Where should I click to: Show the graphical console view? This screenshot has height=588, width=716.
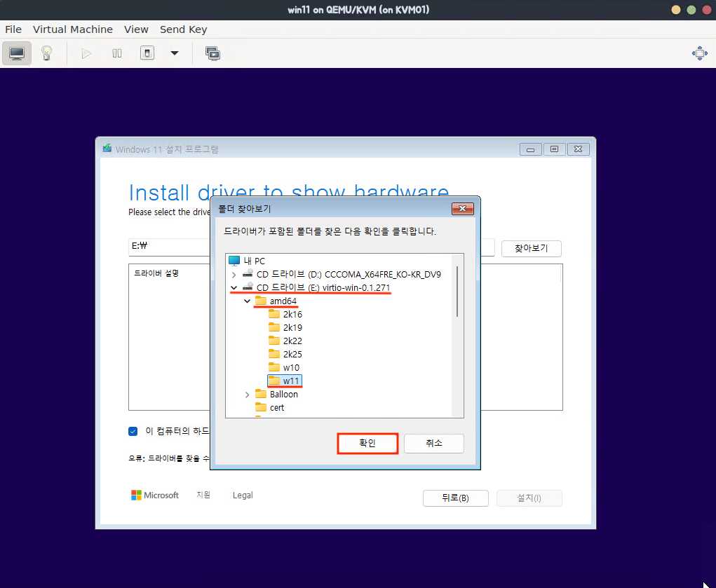[x=17, y=53]
